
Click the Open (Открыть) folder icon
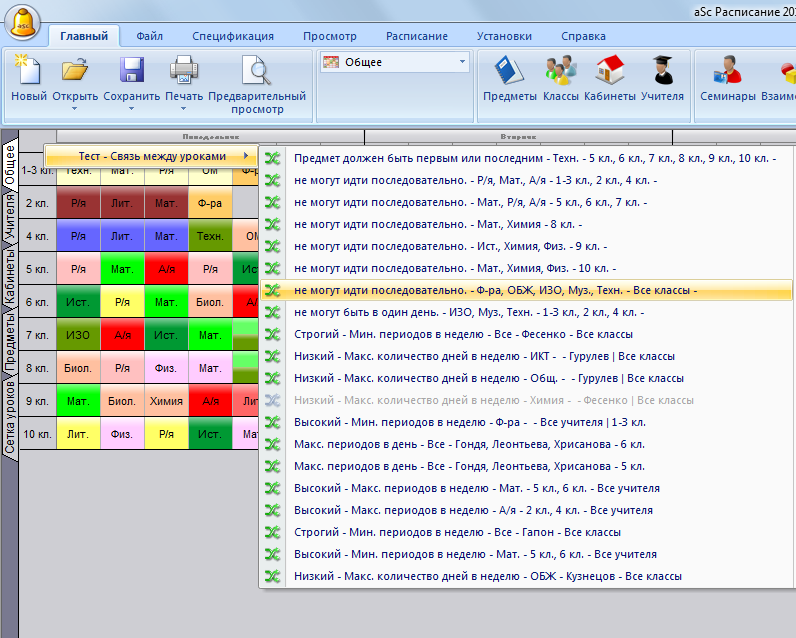(74, 72)
